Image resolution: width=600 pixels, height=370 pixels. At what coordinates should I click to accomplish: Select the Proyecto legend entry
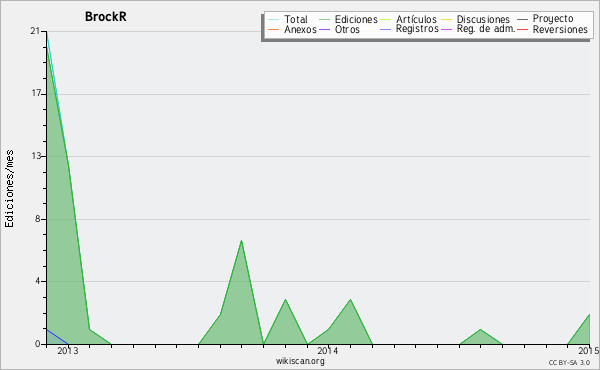click(x=553, y=19)
